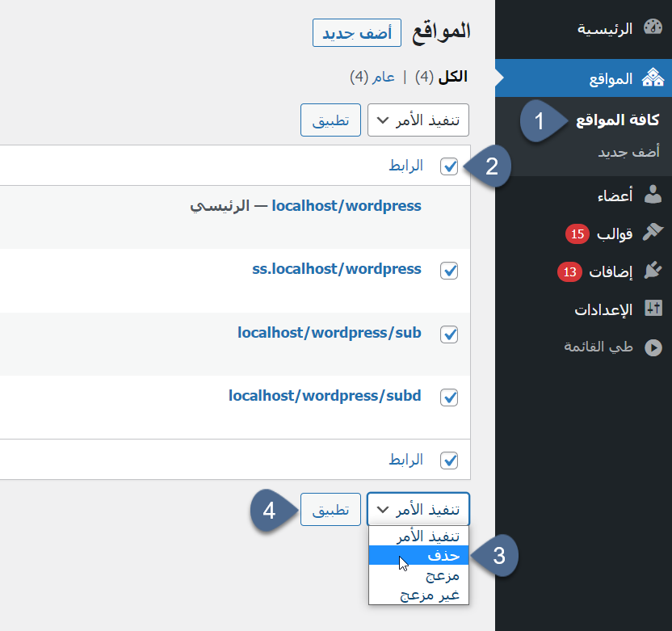Screen dimensions: 672x631
Task: Click the Themes brush icon in sidebar
Action: (652, 233)
